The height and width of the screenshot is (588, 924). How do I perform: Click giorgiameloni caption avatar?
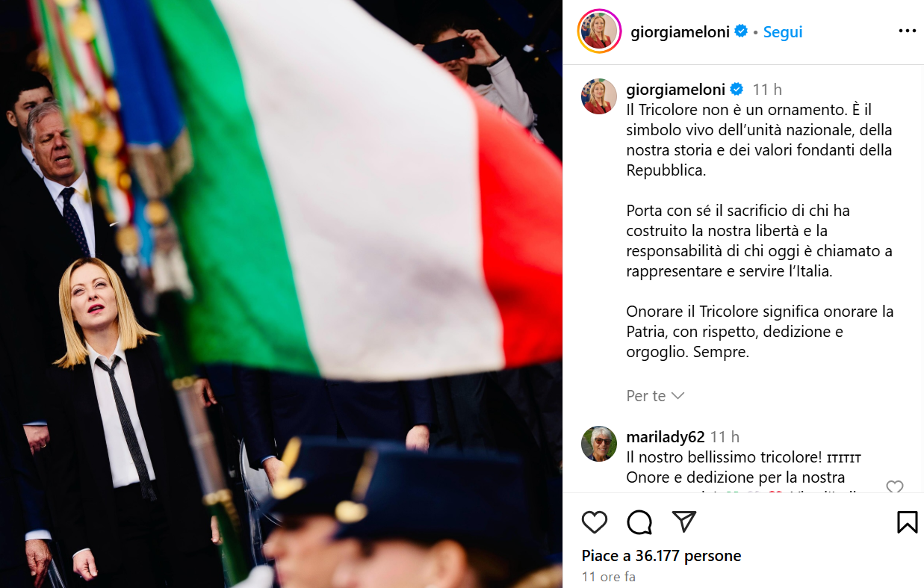click(x=599, y=96)
